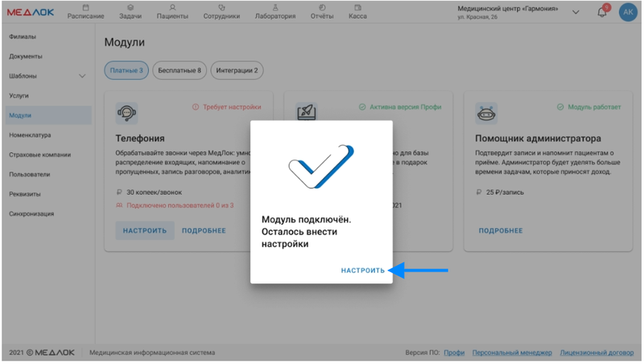Open Задачи section
The image size is (644, 364).
tap(130, 12)
